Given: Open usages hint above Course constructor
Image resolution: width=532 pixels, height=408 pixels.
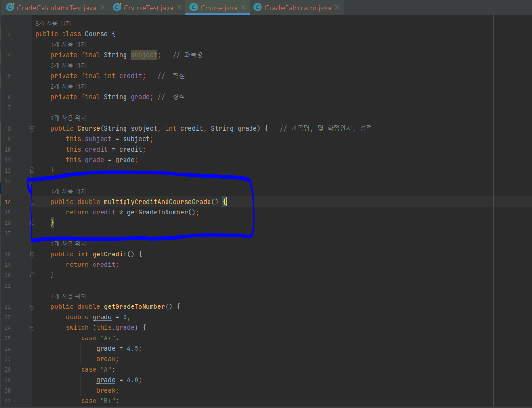Looking at the screenshot, I should pyautogui.click(x=68, y=118).
